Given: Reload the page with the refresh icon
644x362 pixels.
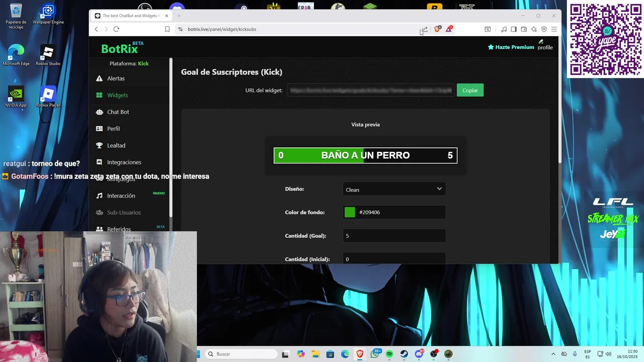Looking at the screenshot, I should click(x=116, y=29).
